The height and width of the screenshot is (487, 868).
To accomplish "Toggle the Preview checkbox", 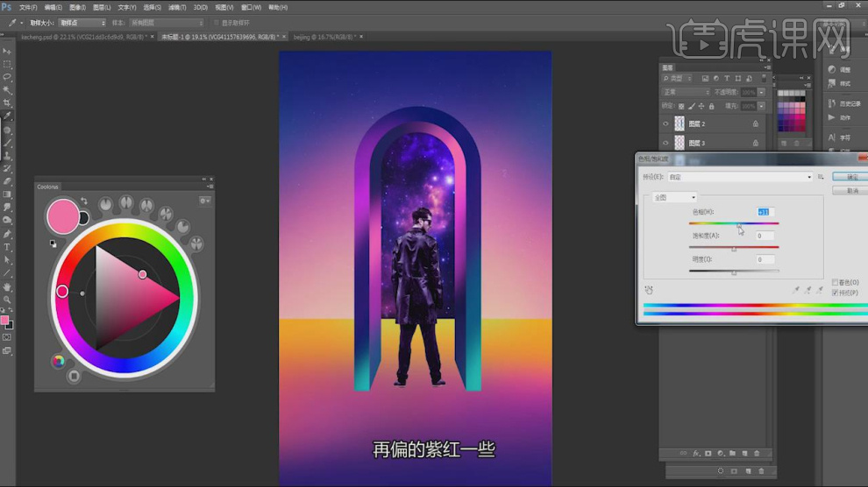I will (x=836, y=292).
